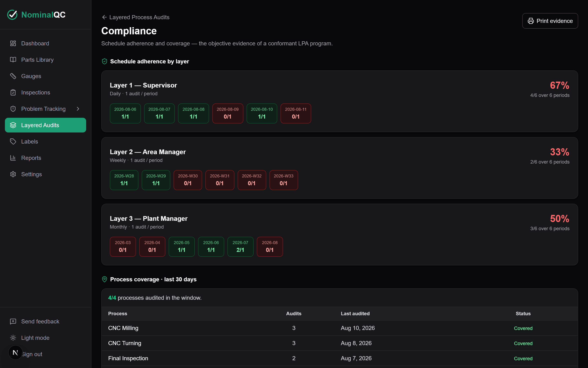Click the Settings gear icon

coord(13,174)
